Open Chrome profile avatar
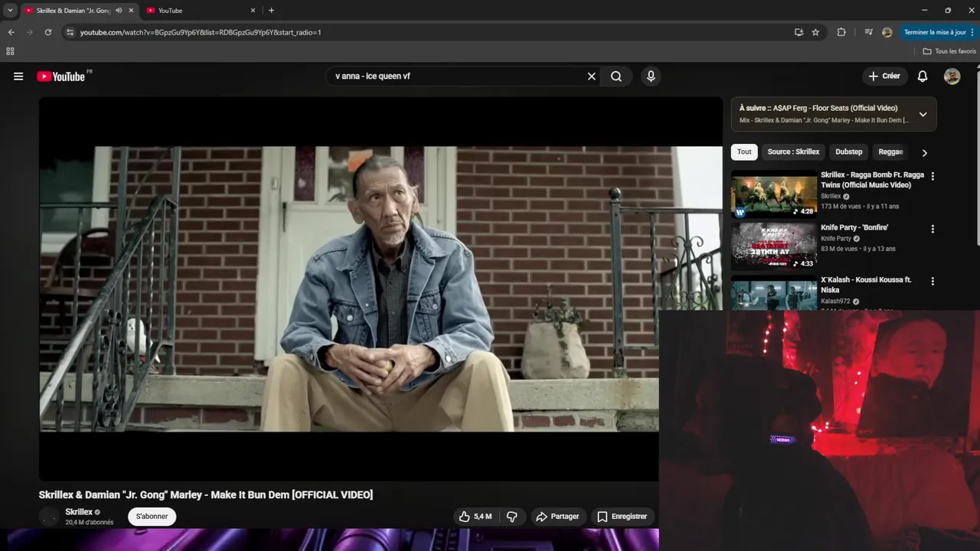 [887, 32]
